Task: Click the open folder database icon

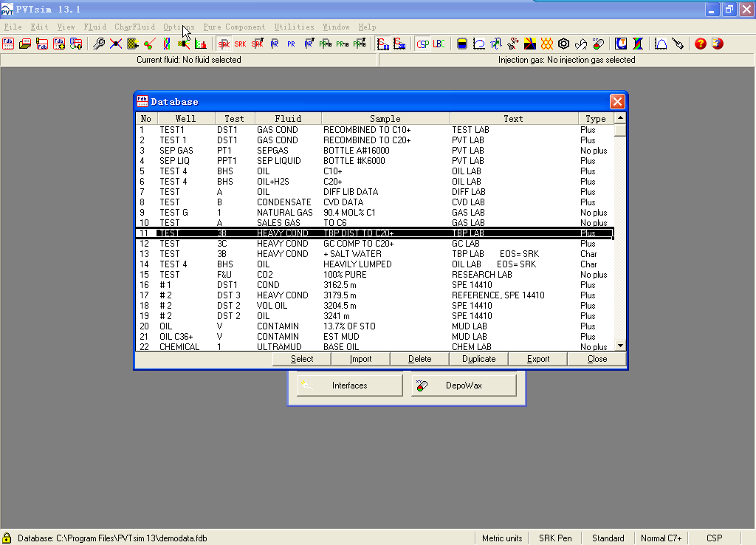Action: (25, 44)
